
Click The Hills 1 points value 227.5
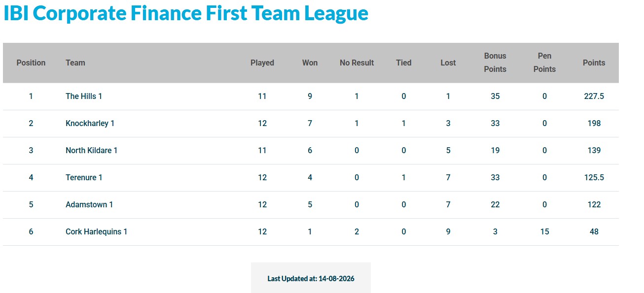coord(594,96)
